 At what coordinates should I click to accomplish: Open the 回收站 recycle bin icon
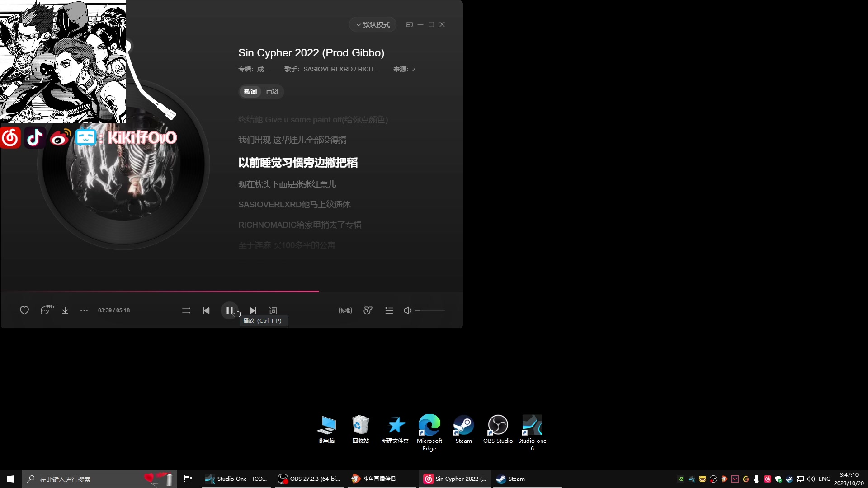coord(361,429)
